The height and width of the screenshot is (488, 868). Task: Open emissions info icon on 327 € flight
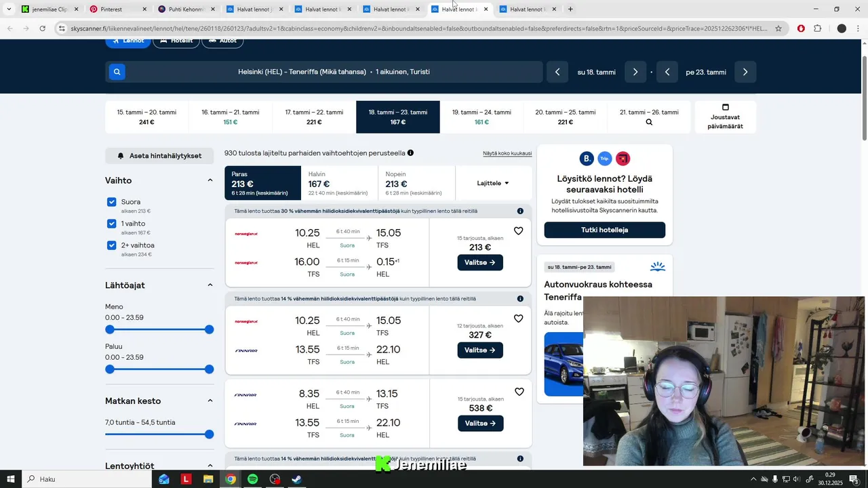(x=520, y=299)
